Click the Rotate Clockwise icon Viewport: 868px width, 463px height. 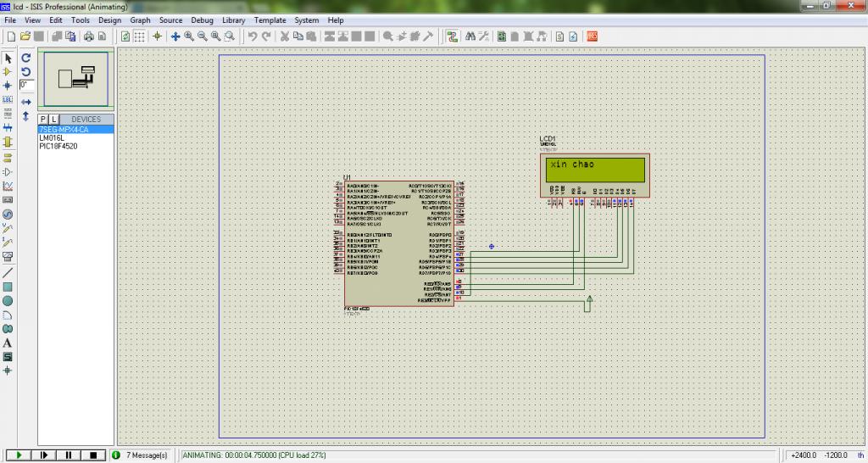point(26,59)
